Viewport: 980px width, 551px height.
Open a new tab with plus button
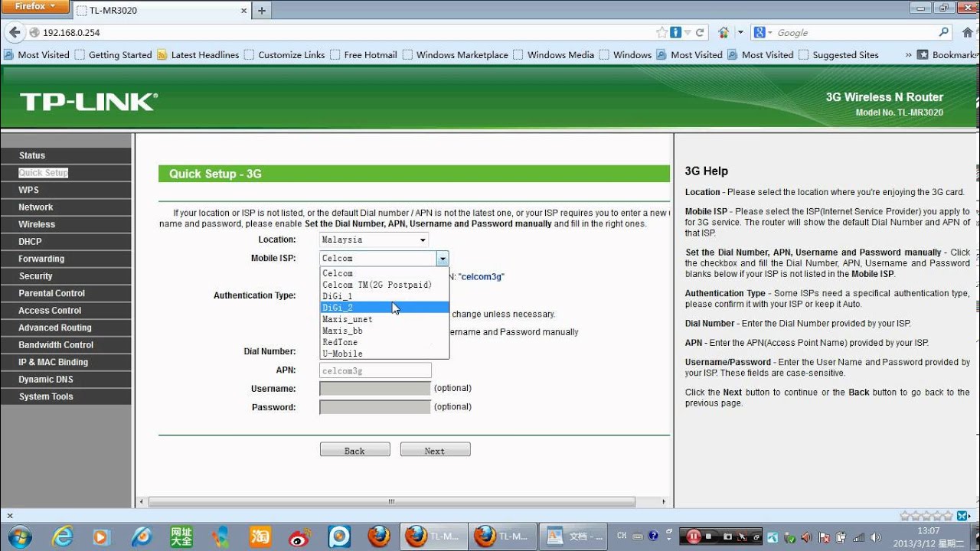(x=262, y=10)
